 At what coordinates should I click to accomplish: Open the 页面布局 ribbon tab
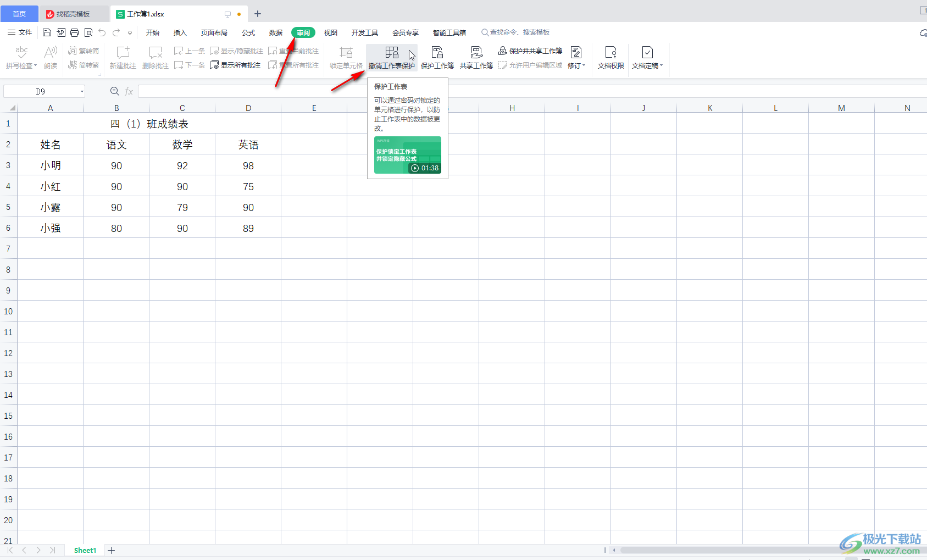(214, 32)
